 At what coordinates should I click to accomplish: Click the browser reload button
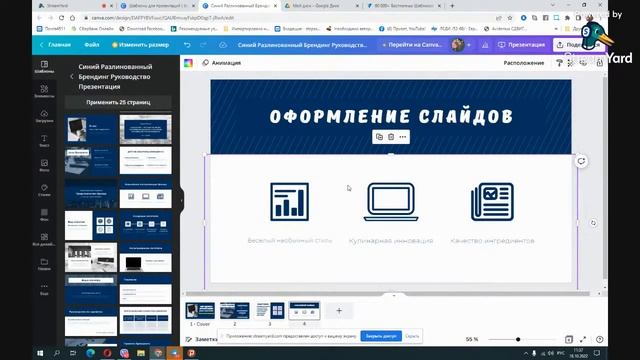pos(61,18)
